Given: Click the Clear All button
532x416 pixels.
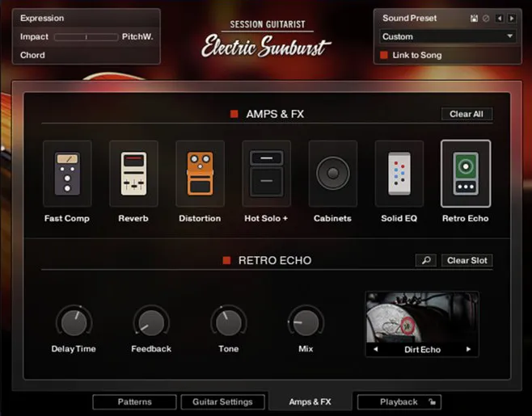Looking at the screenshot, I should (x=467, y=114).
